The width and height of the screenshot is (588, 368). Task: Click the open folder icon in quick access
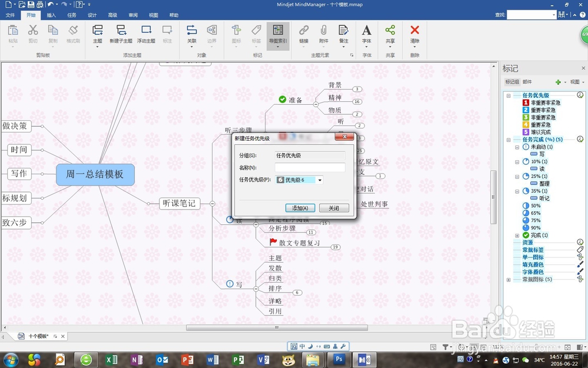click(x=21, y=5)
